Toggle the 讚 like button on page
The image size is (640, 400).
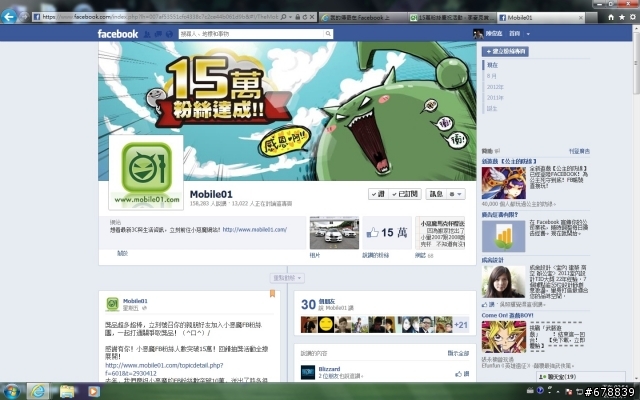coord(378,194)
